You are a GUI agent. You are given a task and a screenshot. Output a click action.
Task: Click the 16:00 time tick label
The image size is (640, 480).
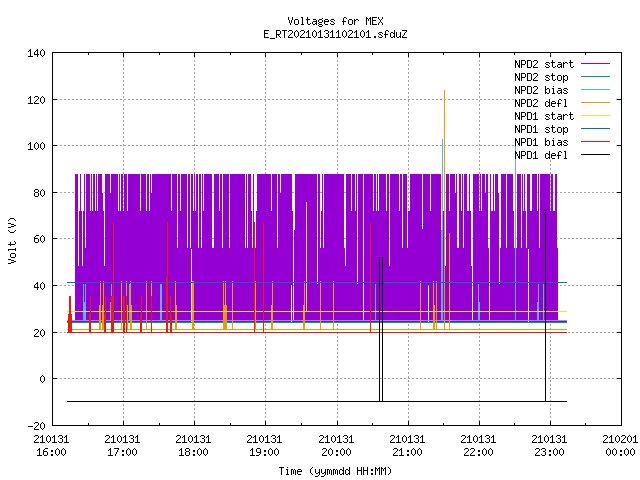point(51,452)
